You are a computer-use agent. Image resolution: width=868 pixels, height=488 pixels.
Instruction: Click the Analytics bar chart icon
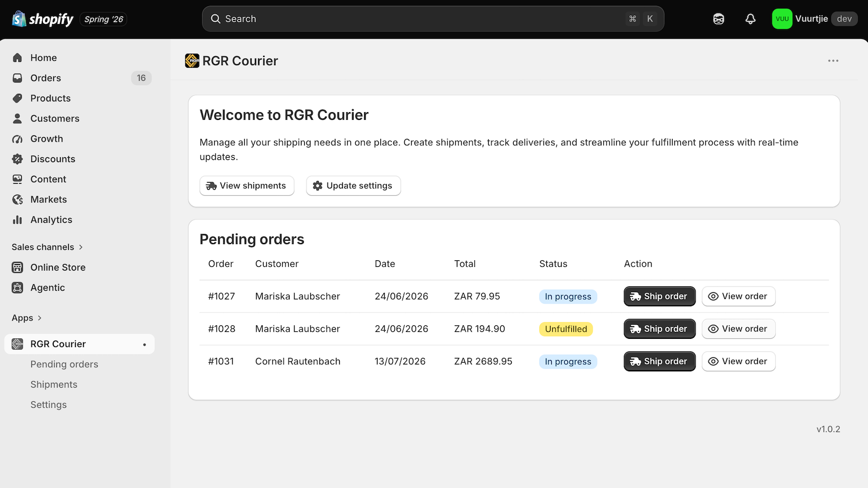17,220
